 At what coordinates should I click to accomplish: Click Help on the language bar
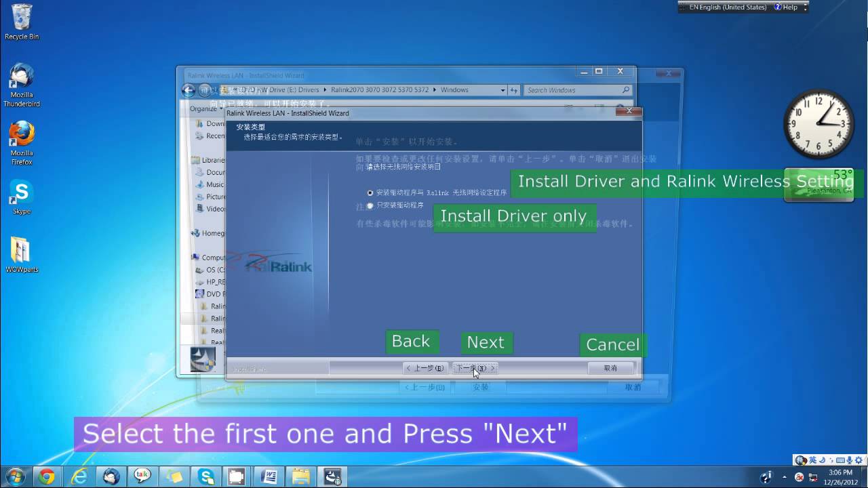pyautogui.click(x=785, y=7)
